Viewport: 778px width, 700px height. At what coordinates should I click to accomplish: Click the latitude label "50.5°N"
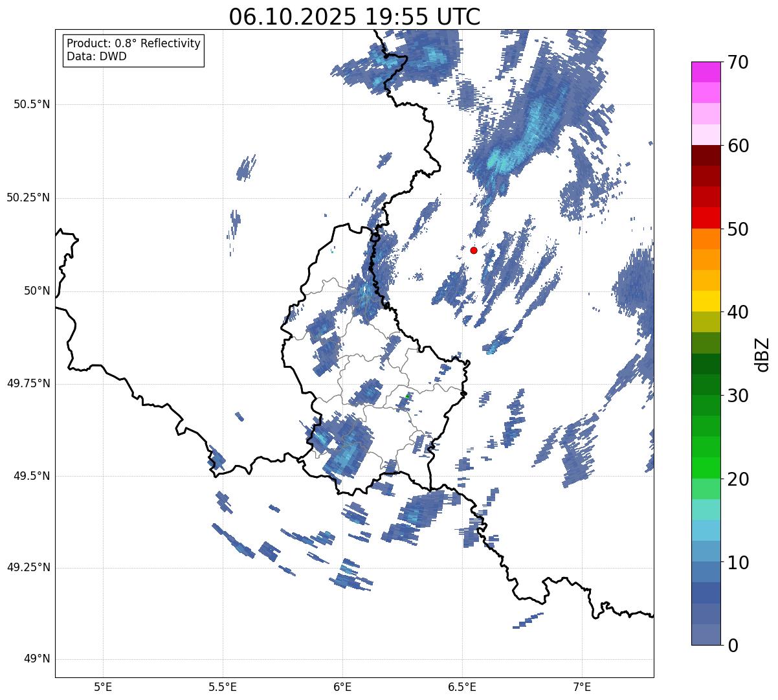click(32, 105)
